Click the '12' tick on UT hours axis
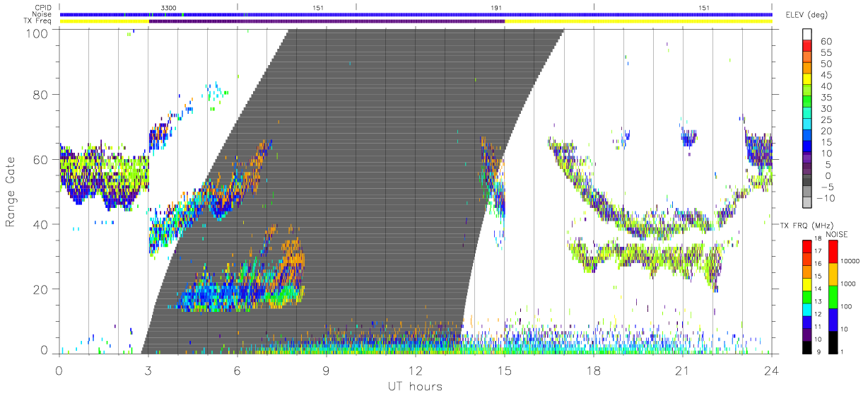The height and width of the screenshot is (401, 868). [x=416, y=371]
